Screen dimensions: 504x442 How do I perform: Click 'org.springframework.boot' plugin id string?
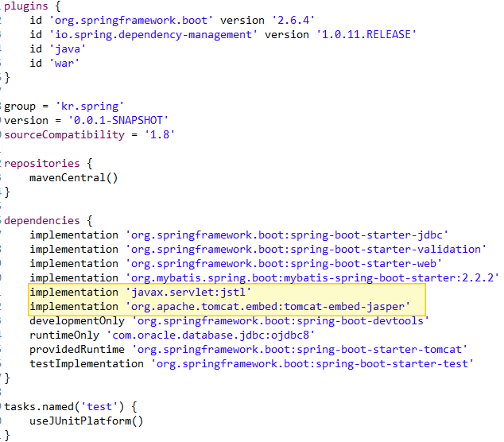click(x=131, y=21)
